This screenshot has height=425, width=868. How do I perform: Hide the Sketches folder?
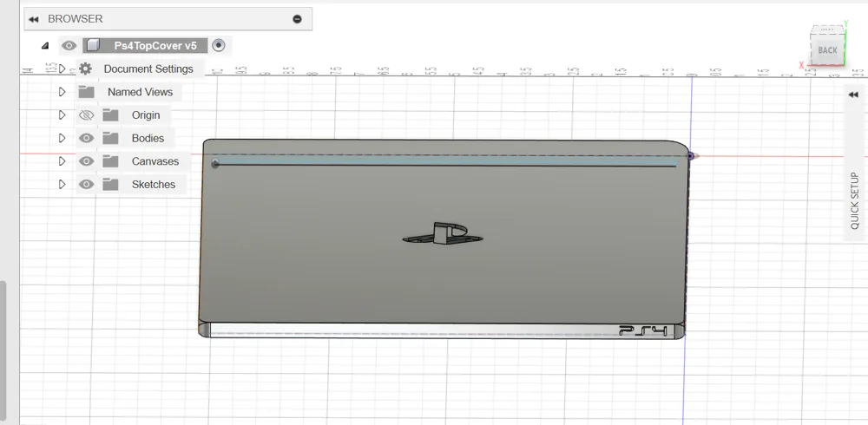pyautogui.click(x=86, y=184)
